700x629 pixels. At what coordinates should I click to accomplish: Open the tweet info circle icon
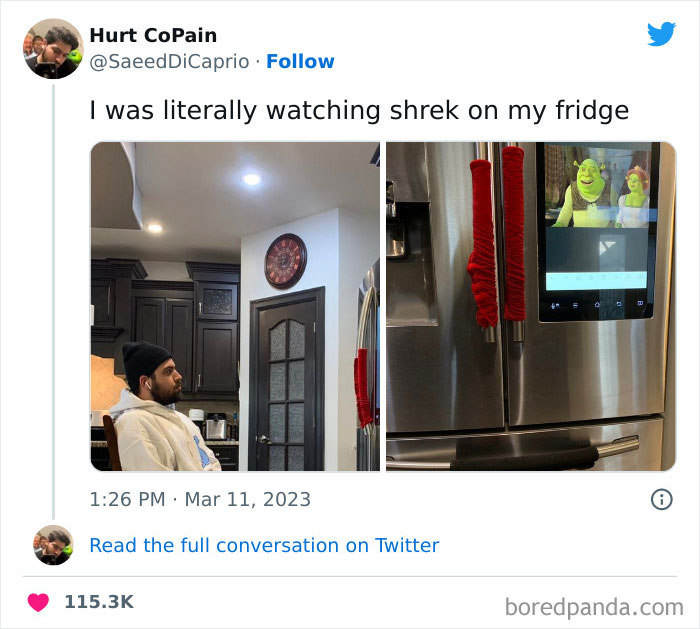pos(661,499)
